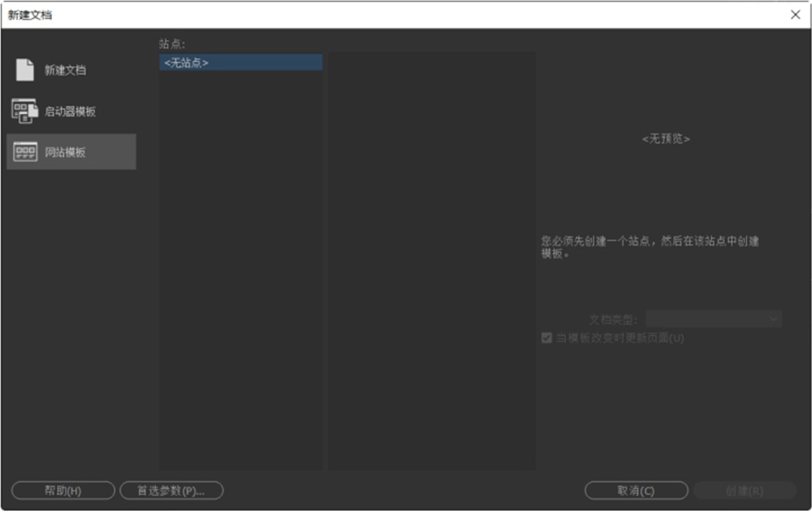The height and width of the screenshot is (511, 812).
Task: Click the 创建(R) create button
Action: coord(744,491)
